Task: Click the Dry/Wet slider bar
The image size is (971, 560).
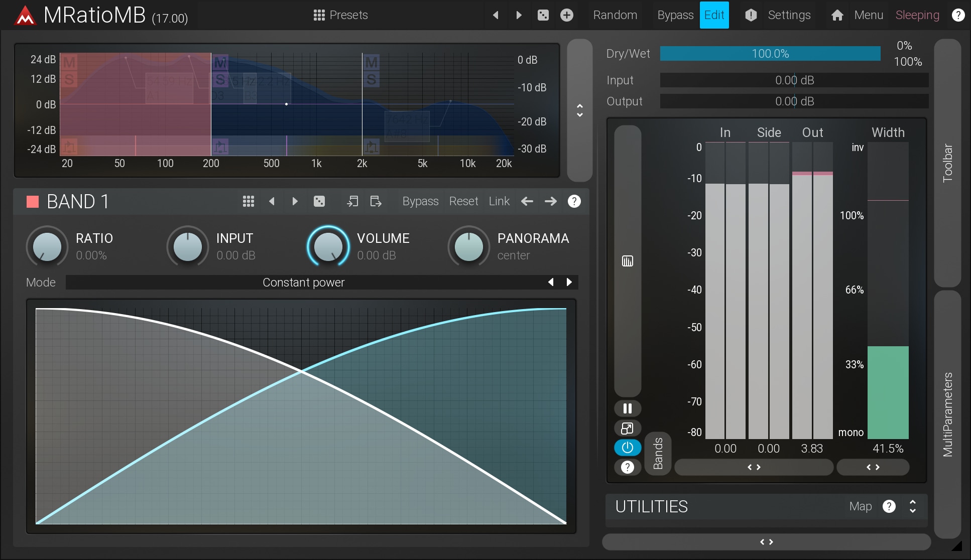Action: [770, 54]
